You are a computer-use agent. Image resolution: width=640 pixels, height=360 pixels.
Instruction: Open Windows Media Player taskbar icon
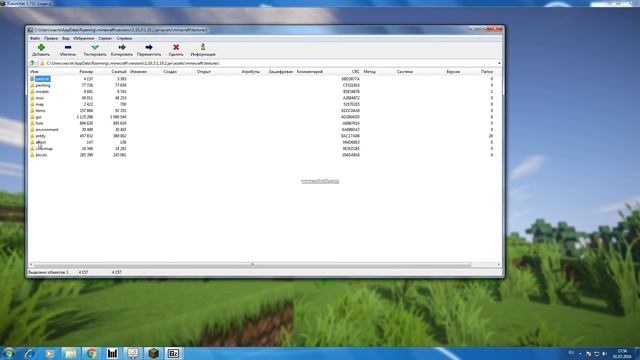(x=49, y=353)
